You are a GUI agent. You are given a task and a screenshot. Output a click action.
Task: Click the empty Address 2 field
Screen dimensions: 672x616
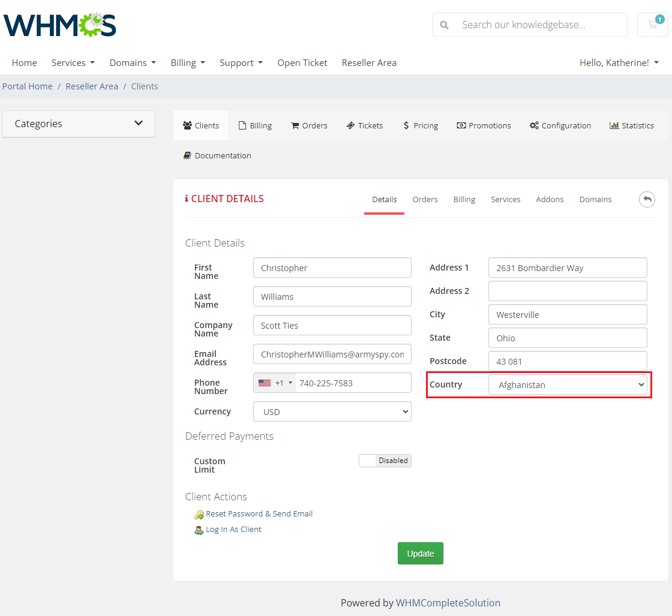coord(568,291)
